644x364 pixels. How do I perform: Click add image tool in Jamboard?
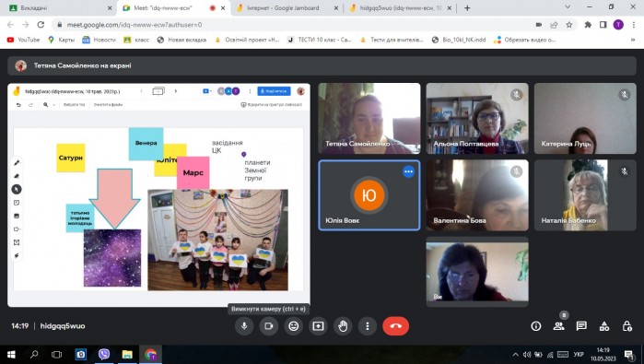click(x=17, y=216)
